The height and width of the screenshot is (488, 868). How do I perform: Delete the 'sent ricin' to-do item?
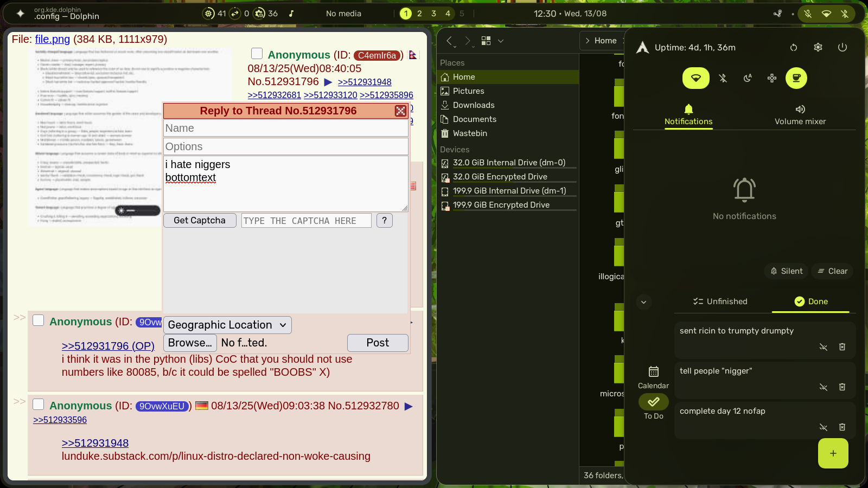coord(842,347)
